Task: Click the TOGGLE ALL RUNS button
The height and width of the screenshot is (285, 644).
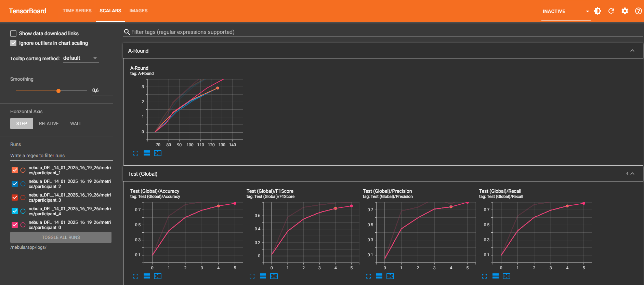Action: click(61, 237)
